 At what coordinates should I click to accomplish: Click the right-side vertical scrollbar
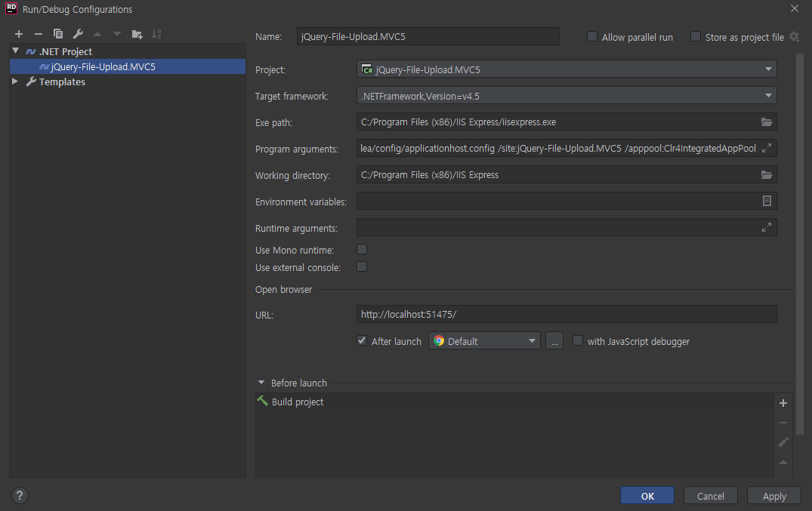pos(799,243)
